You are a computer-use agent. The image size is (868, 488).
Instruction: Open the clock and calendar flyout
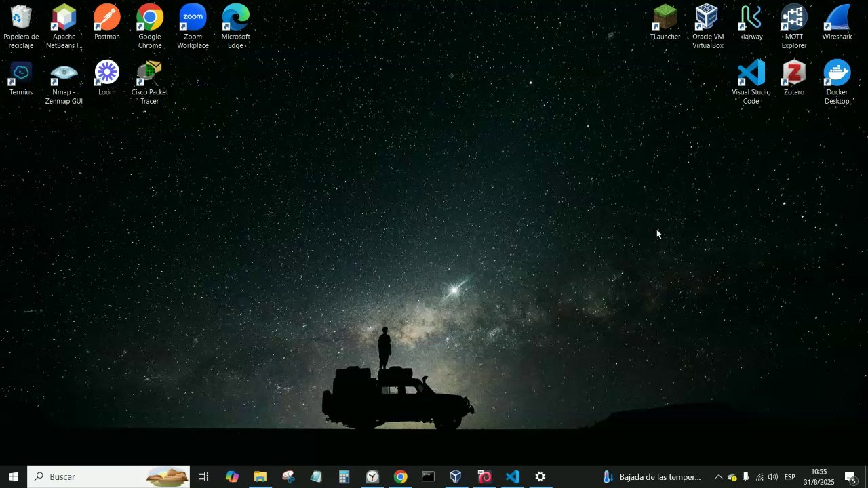(821, 476)
